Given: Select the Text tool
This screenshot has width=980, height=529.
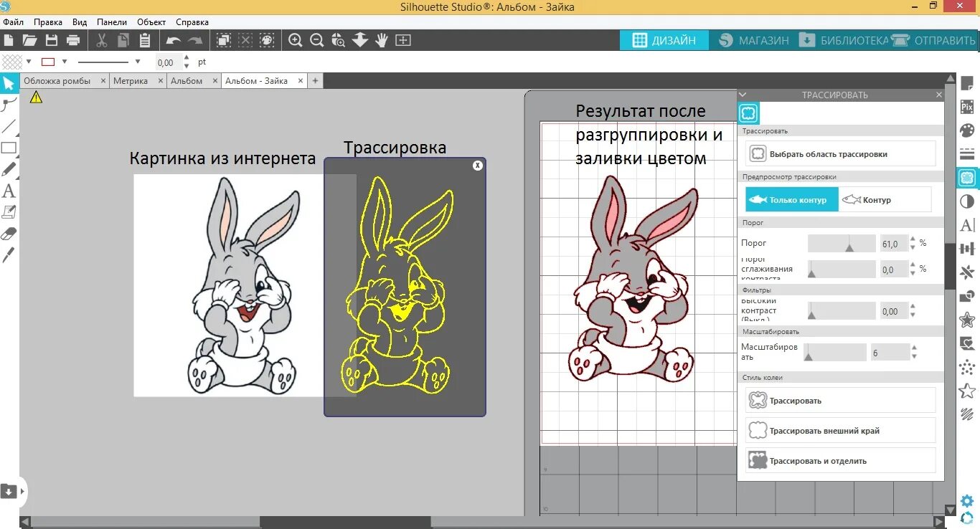Looking at the screenshot, I should 9,191.
